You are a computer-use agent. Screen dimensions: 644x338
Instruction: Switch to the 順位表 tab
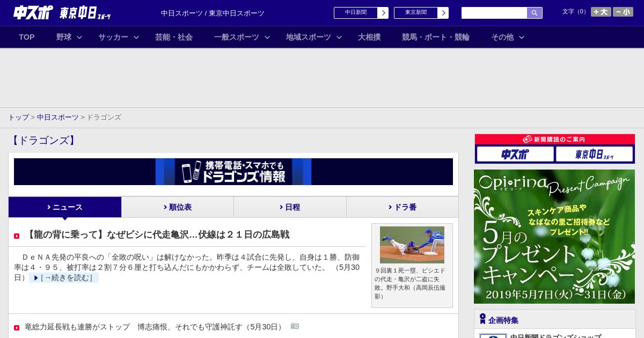click(x=178, y=207)
